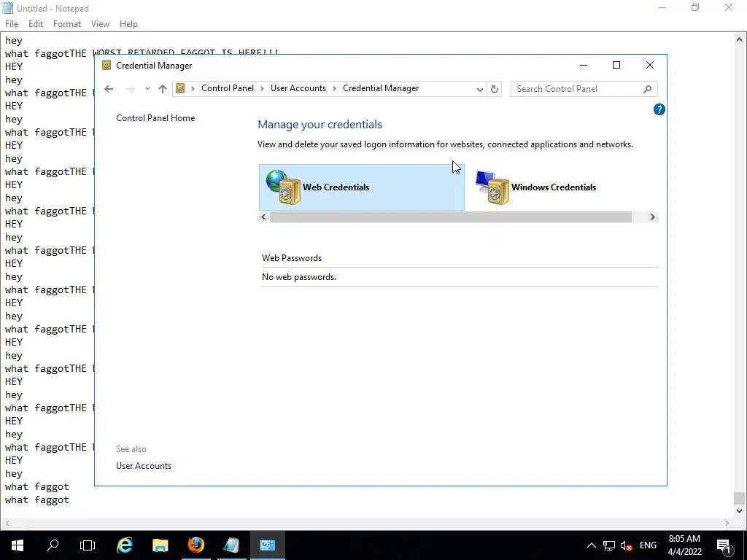This screenshot has height=560, width=747.
Task: Maximize the Credential Manager window
Action: [616, 65]
